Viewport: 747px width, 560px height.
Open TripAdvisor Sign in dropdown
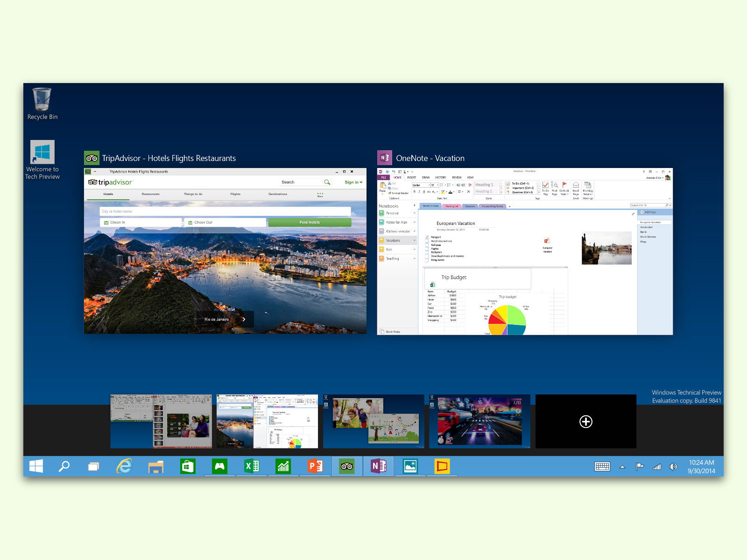pyautogui.click(x=353, y=182)
